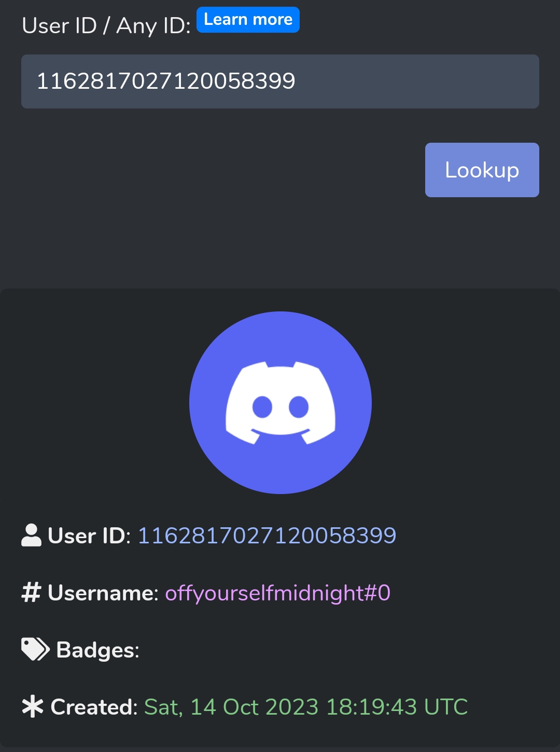Image resolution: width=560 pixels, height=752 pixels.
Task: Click the white Discord logo in avatar
Action: 281,403
